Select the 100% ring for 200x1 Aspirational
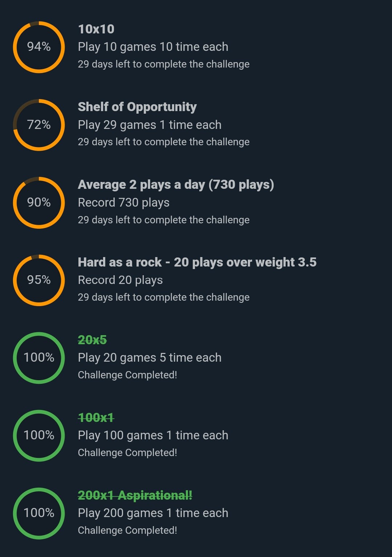392x557 pixels. click(x=39, y=513)
